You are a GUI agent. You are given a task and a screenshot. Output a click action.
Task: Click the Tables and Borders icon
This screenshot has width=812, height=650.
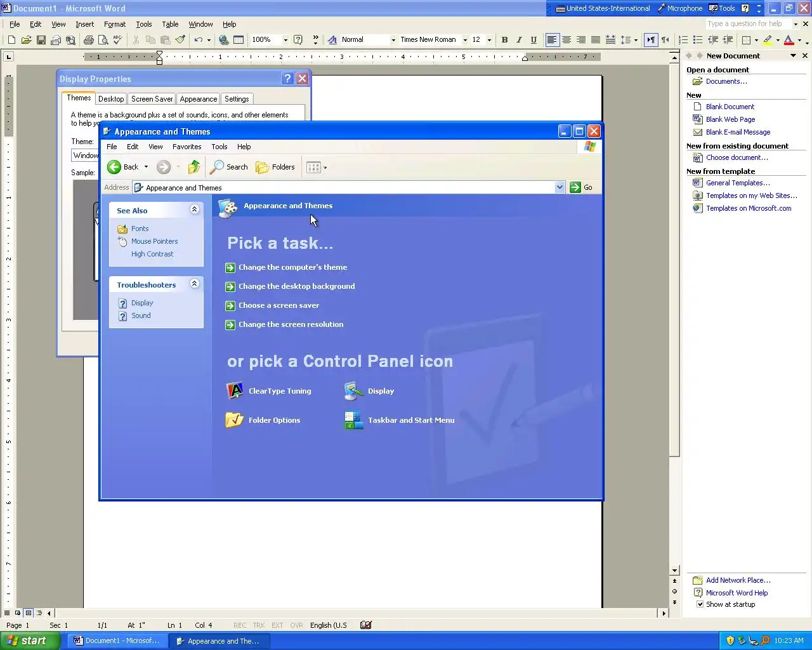coord(239,40)
